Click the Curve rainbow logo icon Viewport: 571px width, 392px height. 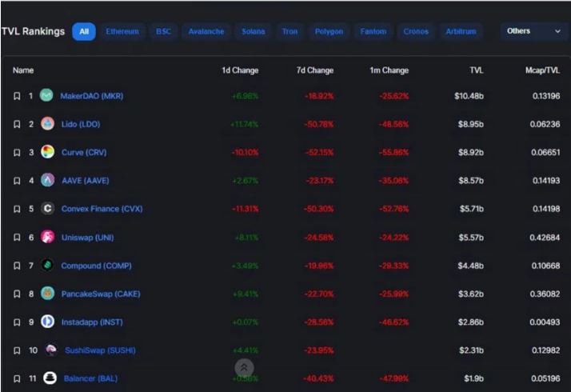point(47,151)
